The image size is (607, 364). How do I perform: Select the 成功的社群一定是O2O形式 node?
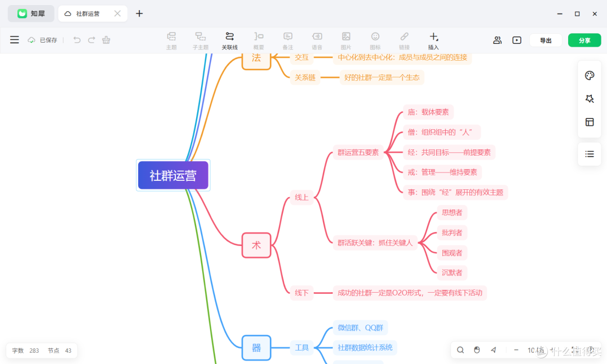tap(410, 293)
